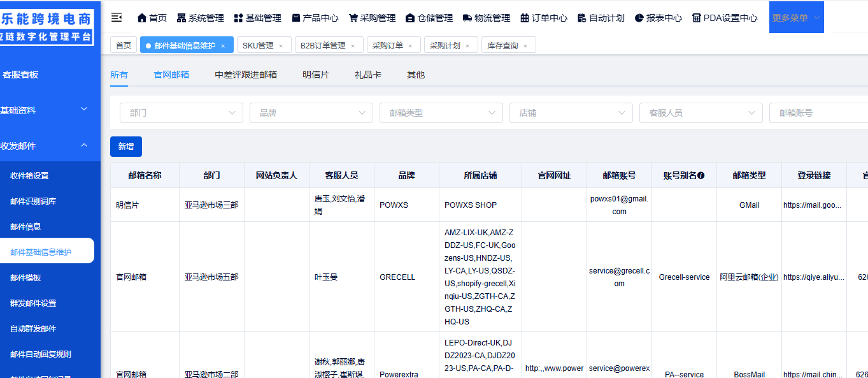This screenshot has height=378, width=868.
Task: Open the PDA设置中心 menu
Action: tap(725, 18)
